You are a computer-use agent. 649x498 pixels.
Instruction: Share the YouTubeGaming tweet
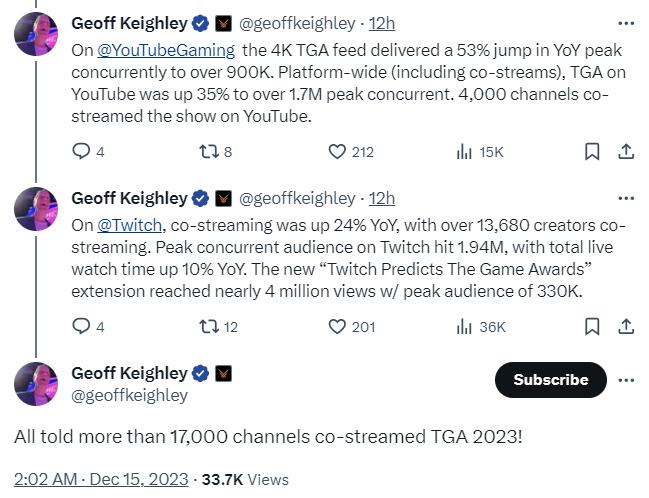point(626,152)
